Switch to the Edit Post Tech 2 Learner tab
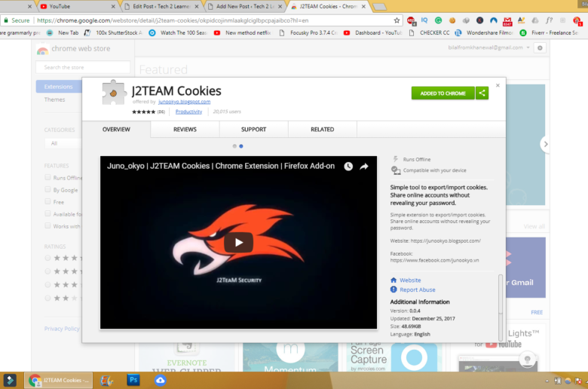This screenshot has width=588, height=389. point(161,6)
